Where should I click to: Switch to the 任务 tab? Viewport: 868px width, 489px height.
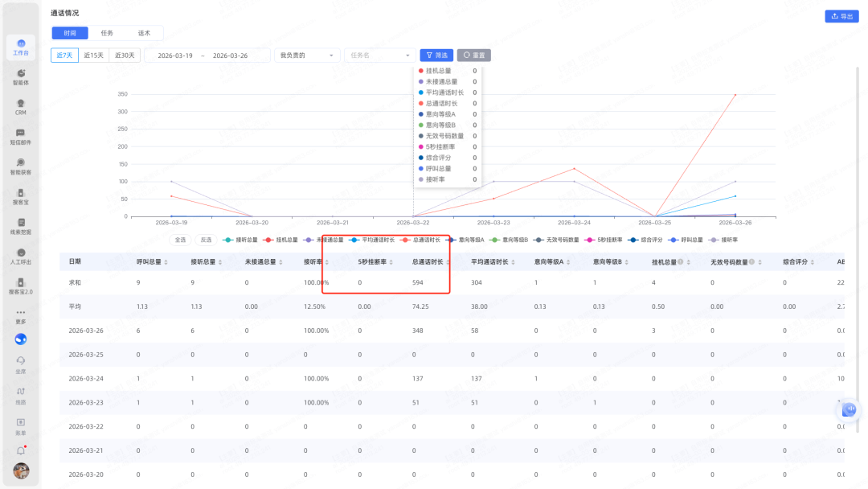(x=107, y=33)
